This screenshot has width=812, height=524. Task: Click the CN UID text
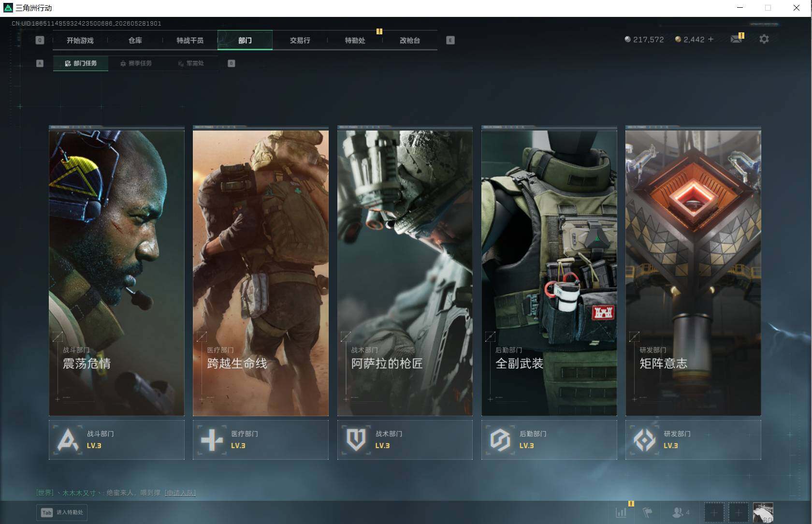pyautogui.click(x=87, y=23)
